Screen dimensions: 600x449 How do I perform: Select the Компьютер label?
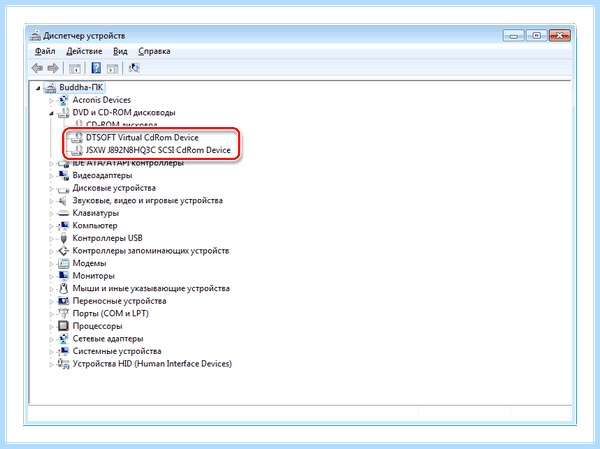[x=95, y=226]
